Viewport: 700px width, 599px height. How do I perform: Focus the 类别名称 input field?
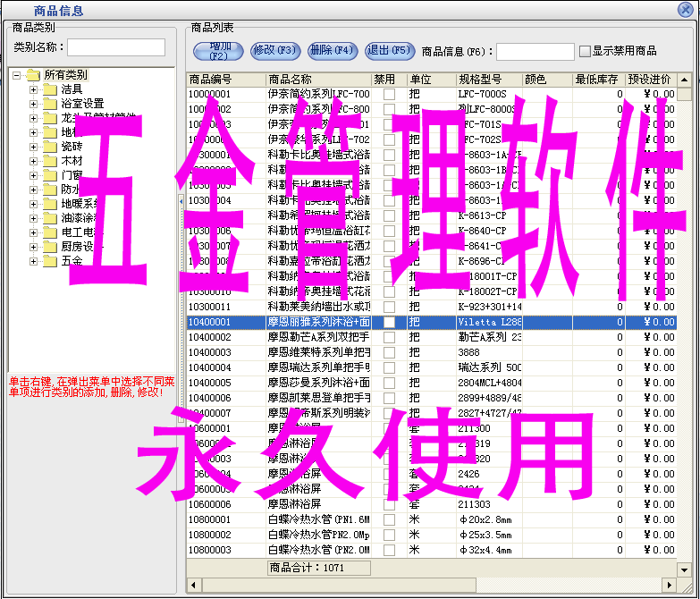pyautogui.click(x=116, y=47)
